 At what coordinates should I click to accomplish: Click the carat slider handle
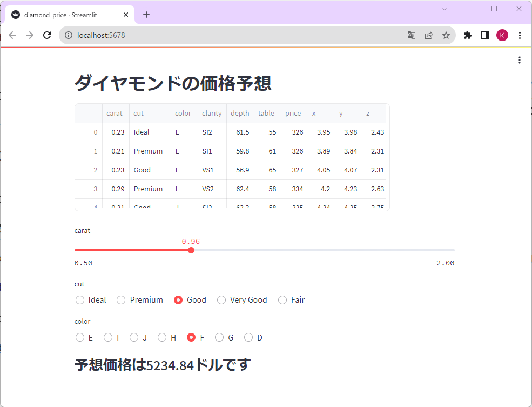191,250
